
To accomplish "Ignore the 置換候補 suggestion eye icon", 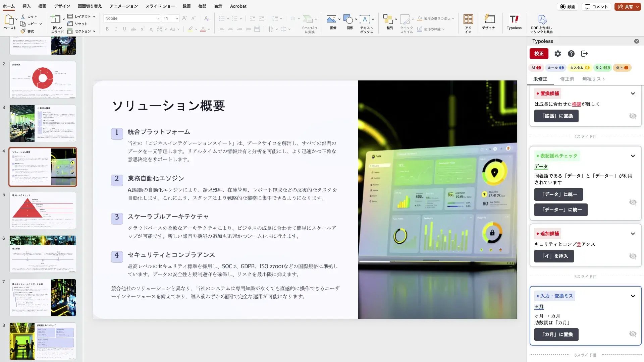I will 633,116.
